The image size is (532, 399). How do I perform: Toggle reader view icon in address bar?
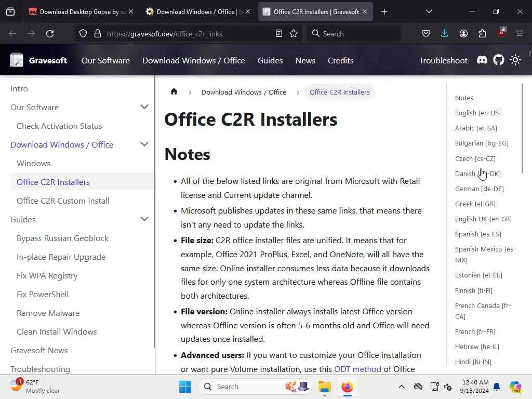279,34
